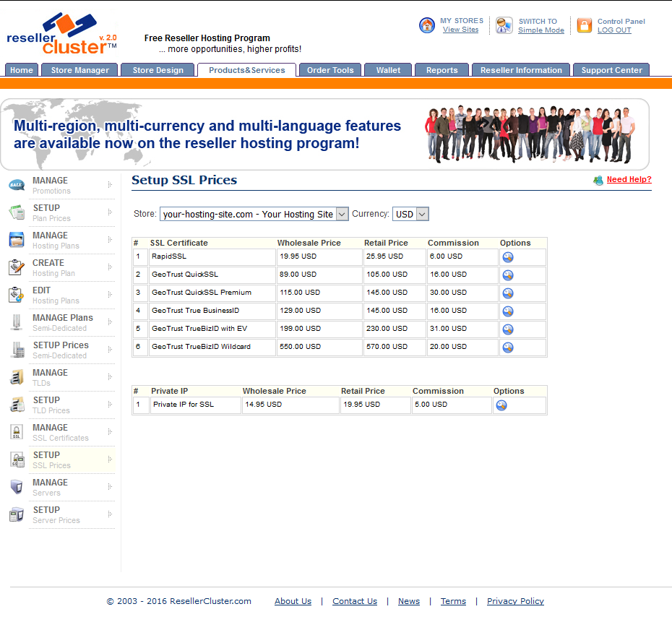Click the My Stores house icon
Image resolution: width=672 pixels, height=617 pixels.
click(x=427, y=25)
